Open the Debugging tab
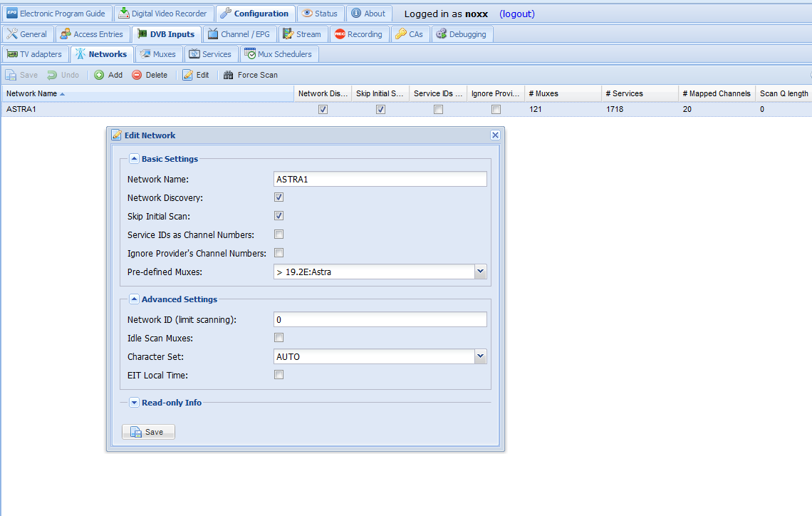Viewport: 812px width, 516px height. point(462,34)
